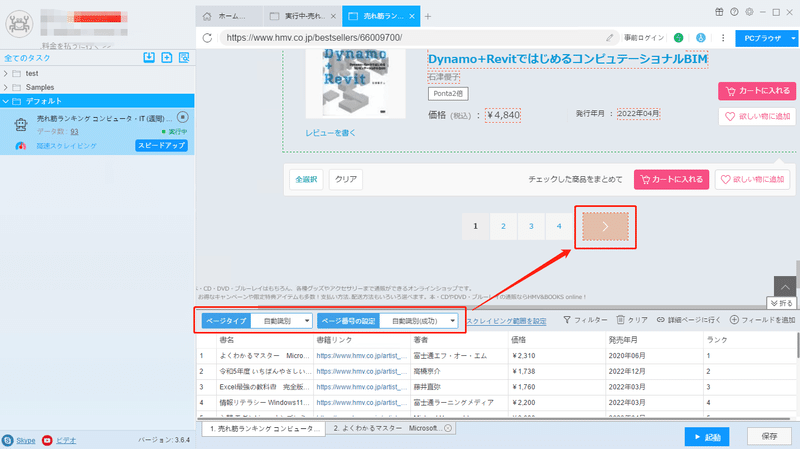Click 欲しい物に追加 in the bulk action bar

point(753,180)
